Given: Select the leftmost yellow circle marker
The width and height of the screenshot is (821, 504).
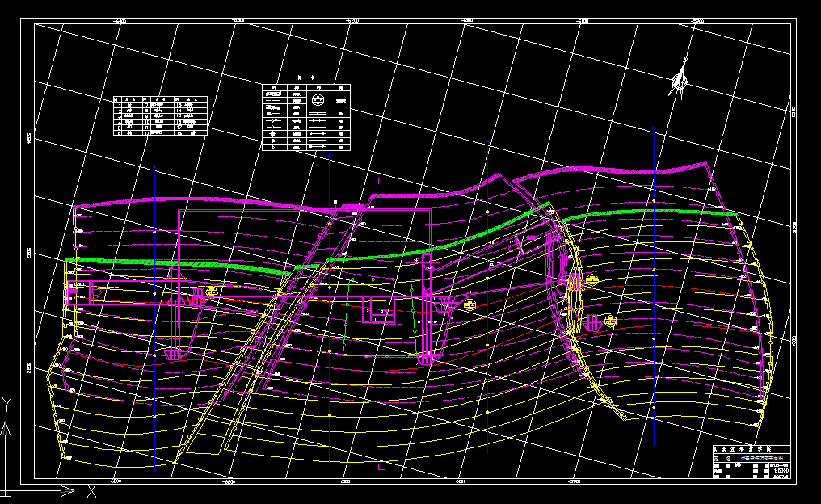Looking at the screenshot, I should point(211,292).
